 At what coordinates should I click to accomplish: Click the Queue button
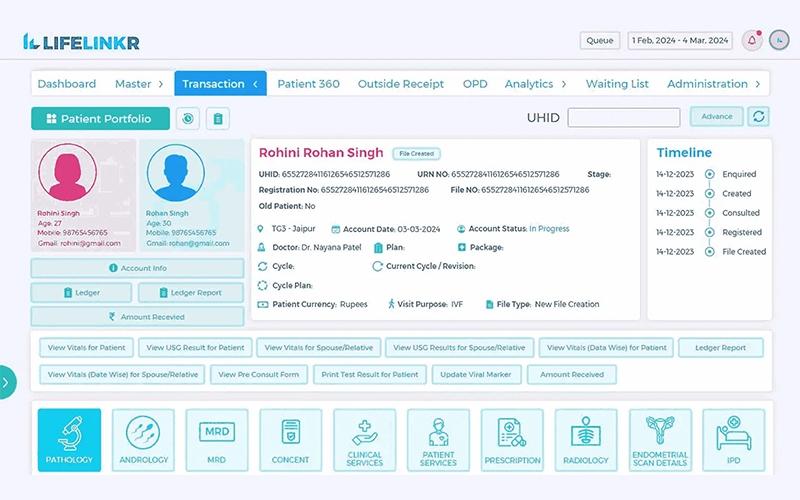(x=599, y=40)
